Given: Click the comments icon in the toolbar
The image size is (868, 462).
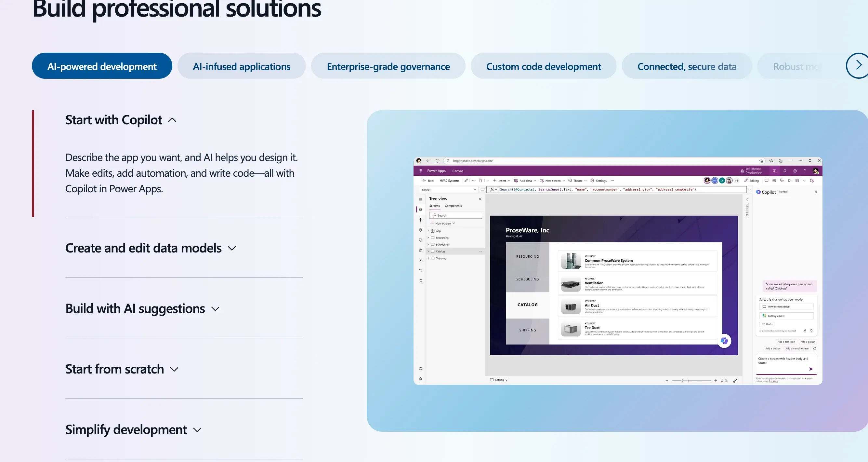Looking at the screenshot, I should coord(766,181).
